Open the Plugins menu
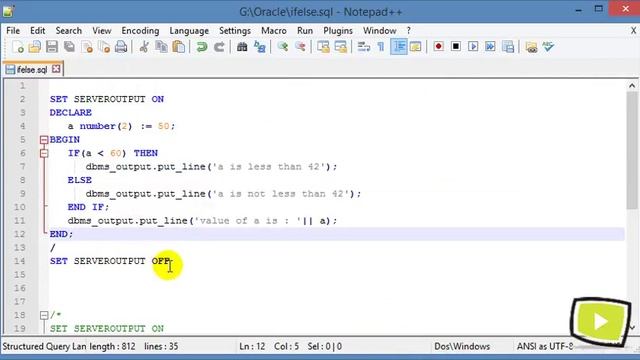The width and height of the screenshot is (640, 360). coord(338,31)
